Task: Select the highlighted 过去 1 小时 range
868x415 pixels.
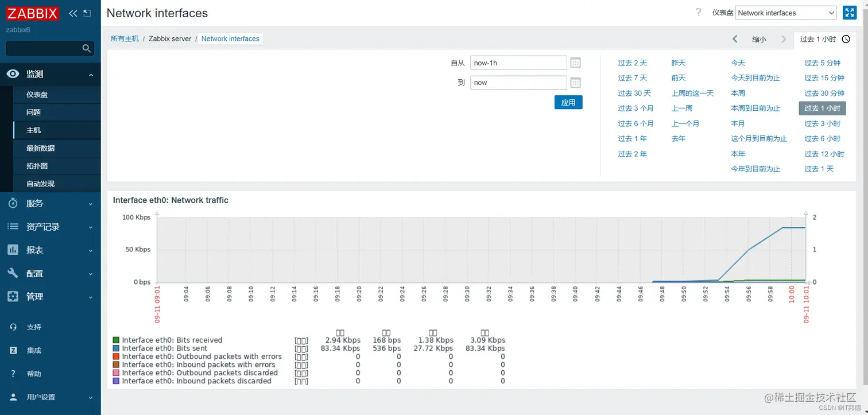Action: pyautogui.click(x=822, y=108)
